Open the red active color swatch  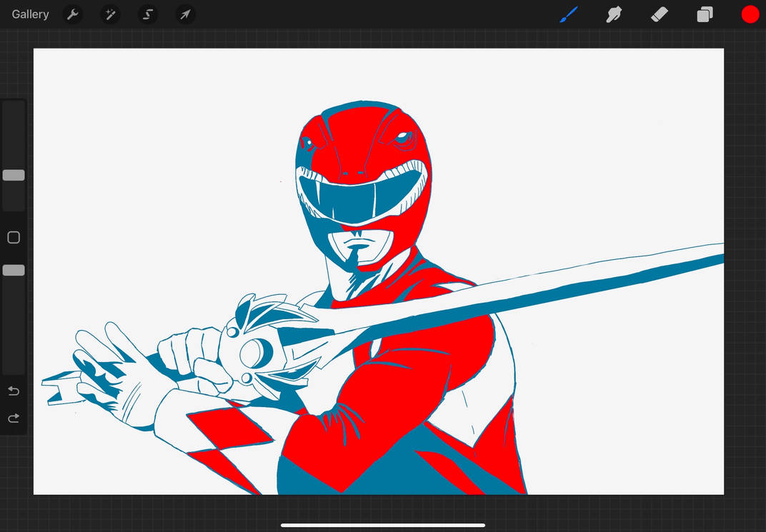point(750,15)
